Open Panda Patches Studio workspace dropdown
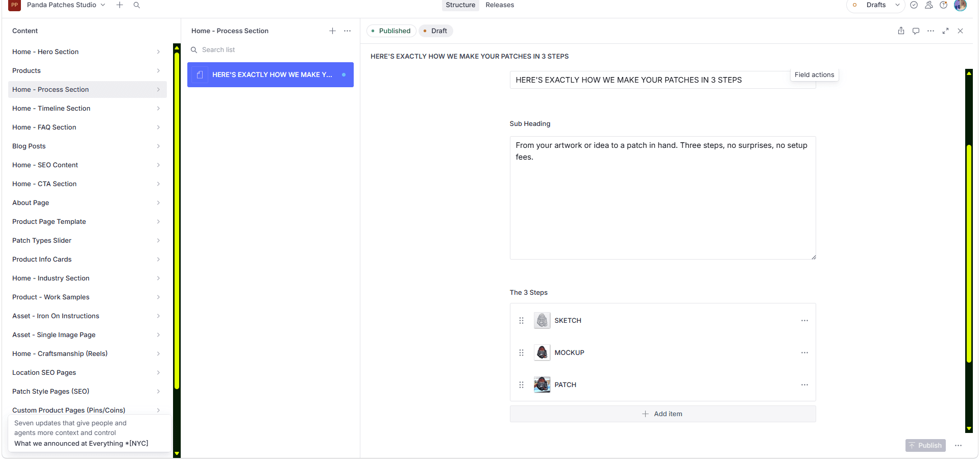The width and height of the screenshot is (980, 460). [66, 5]
